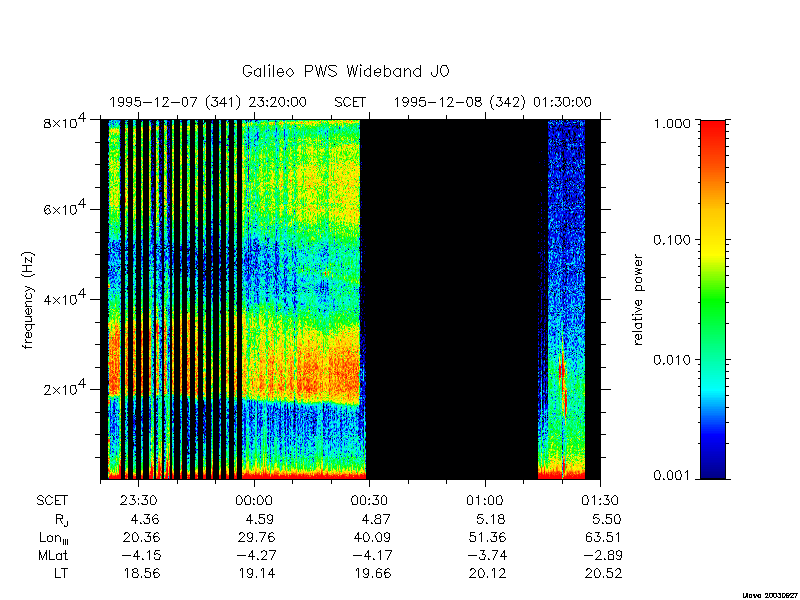The image size is (800, 600).
Task: Select local time value 20.52
Action: (604, 573)
